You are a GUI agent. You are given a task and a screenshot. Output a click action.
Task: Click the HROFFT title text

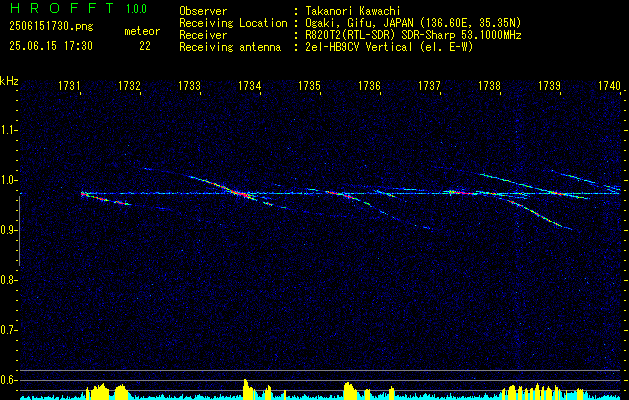pos(62,8)
